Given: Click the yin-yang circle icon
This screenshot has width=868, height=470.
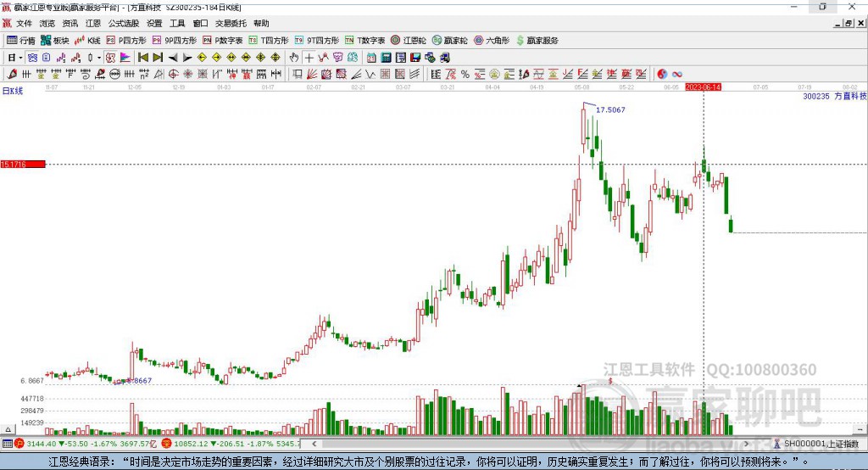Looking at the screenshot, I should (x=662, y=75).
